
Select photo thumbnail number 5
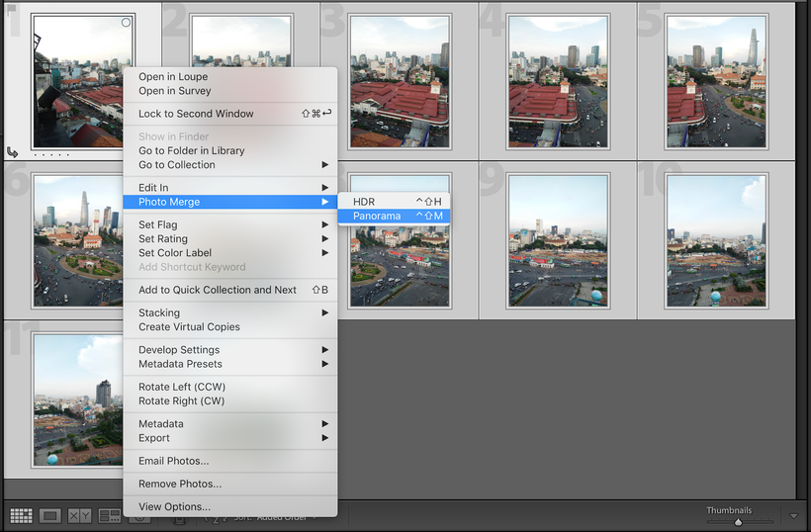[715, 81]
